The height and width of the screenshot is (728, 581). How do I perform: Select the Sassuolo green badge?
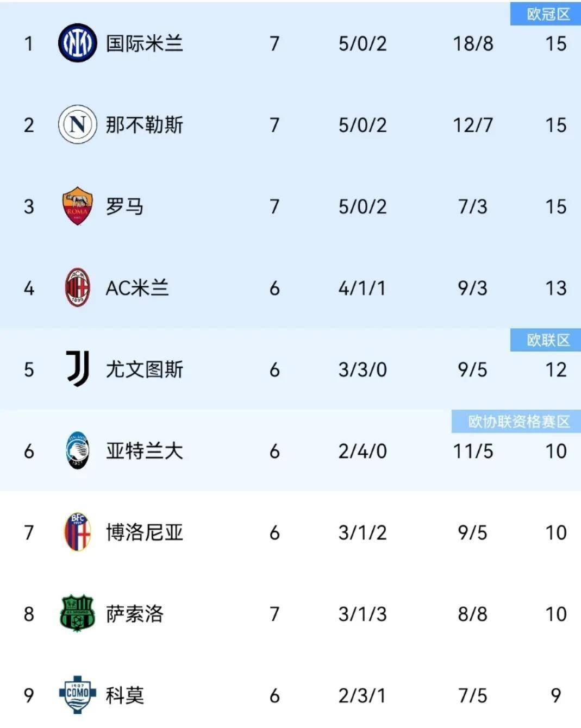77,613
